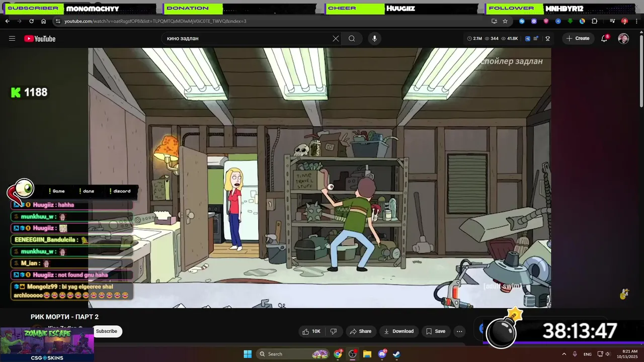This screenshot has height=362, width=644.
Task: Click the video player to pause
Action: click(319, 177)
